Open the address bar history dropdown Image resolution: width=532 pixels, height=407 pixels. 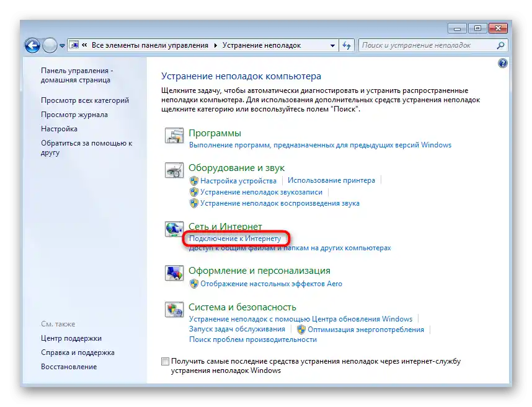(332, 45)
